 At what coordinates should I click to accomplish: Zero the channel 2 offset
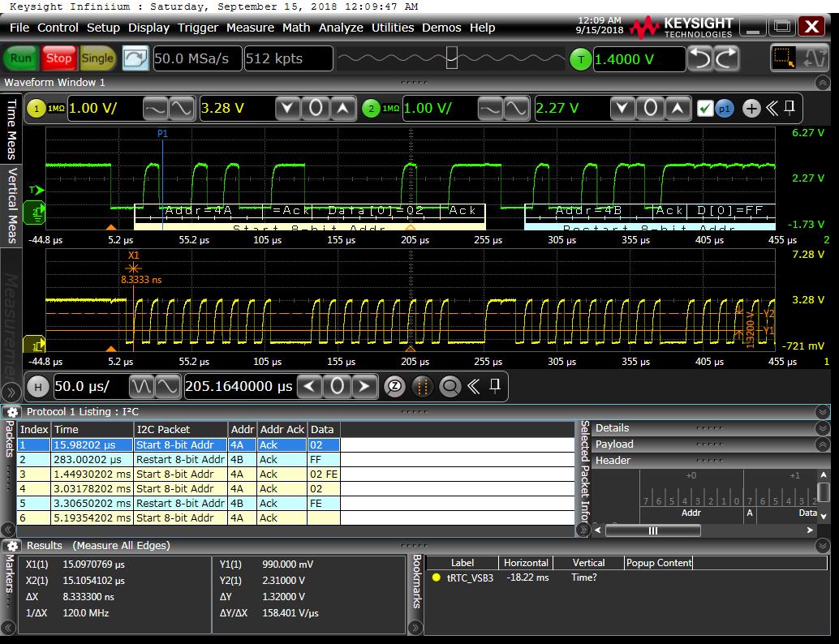point(650,109)
